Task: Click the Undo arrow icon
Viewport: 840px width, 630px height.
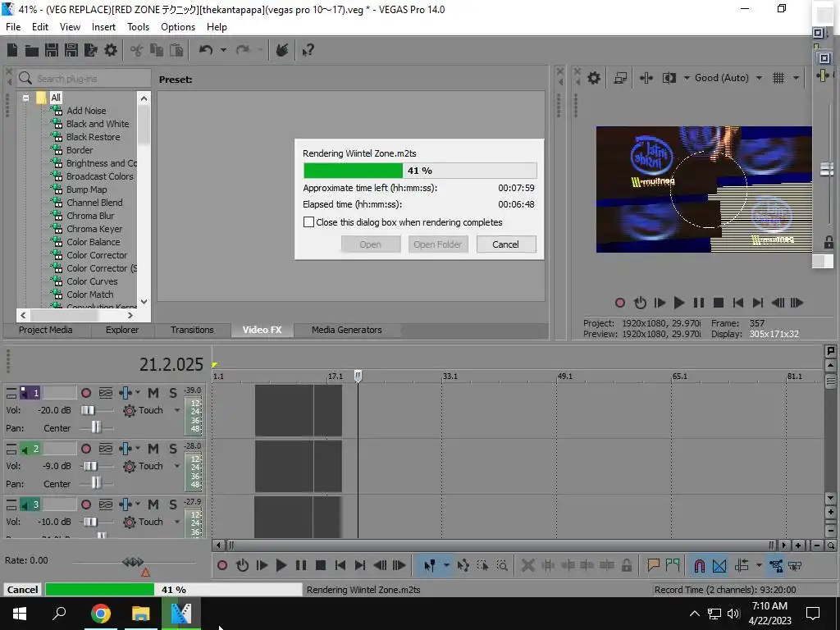Action: coord(206,50)
